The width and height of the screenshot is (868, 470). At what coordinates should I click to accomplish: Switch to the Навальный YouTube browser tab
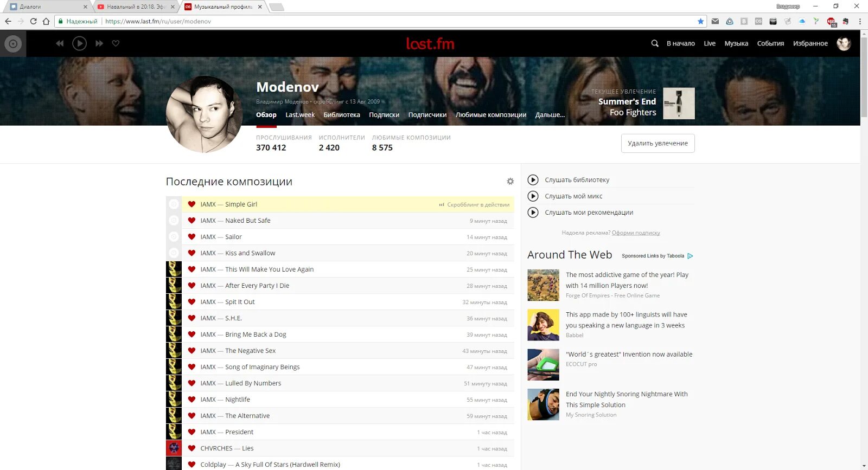136,7
